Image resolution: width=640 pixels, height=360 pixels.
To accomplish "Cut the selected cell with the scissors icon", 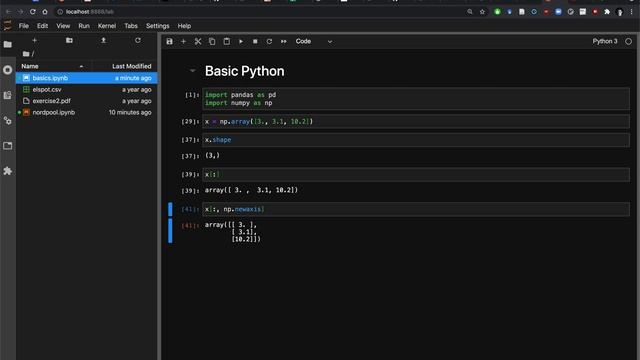I will (198, 41).
